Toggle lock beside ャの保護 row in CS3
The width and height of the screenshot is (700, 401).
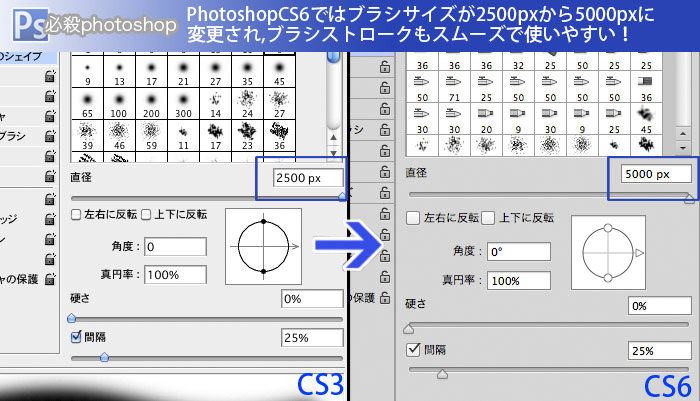pyautogui.click(x=50, y=279)
